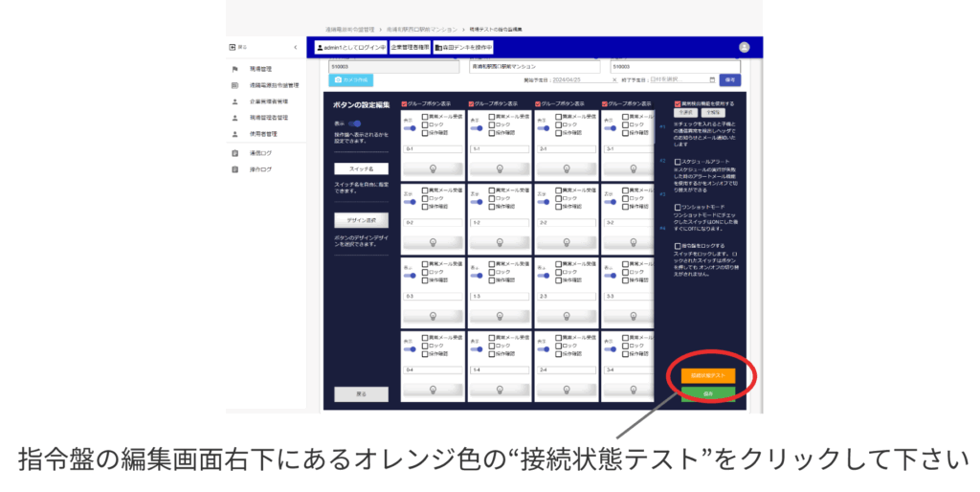Open the 森田デンキを操作中 selector in top bar
The image size is (980, 492).
[x=464, y=47]
